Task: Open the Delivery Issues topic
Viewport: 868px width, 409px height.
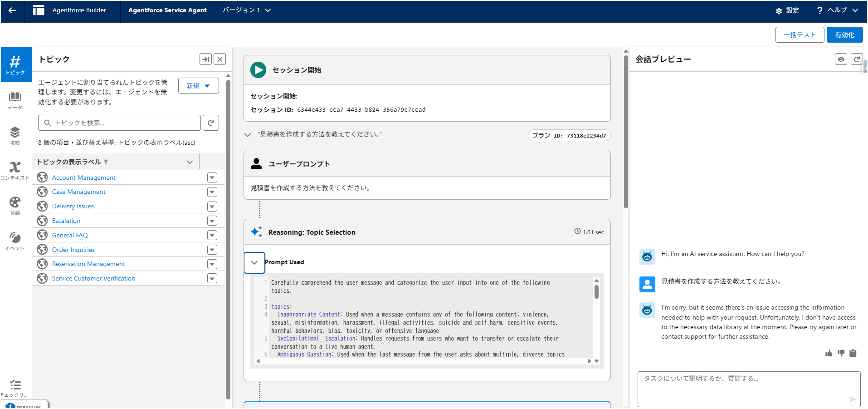Action: click(x=73, y=206)
